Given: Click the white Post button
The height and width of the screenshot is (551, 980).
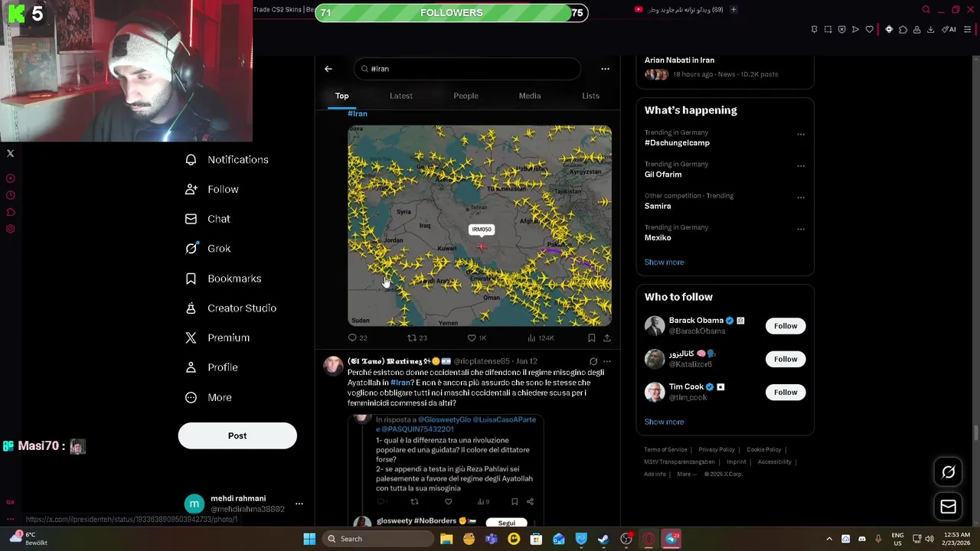Looking at the screenshot, I should click(x=237, y=435).
